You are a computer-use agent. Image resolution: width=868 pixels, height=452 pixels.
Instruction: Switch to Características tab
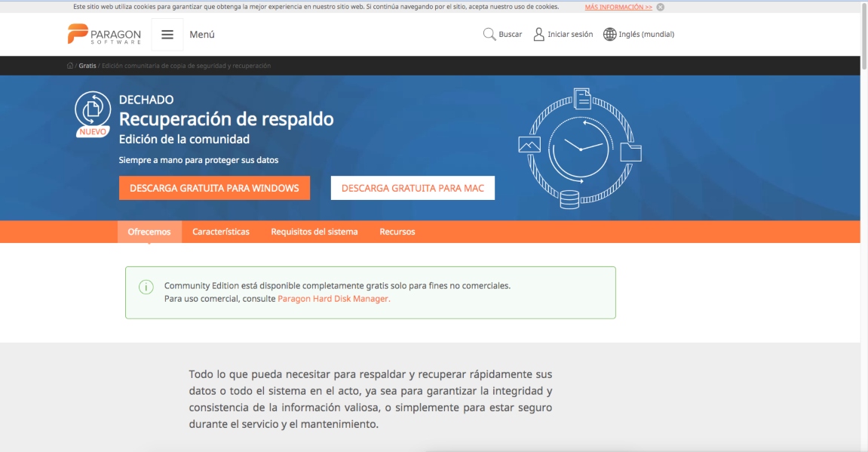[x=221, y=232]
